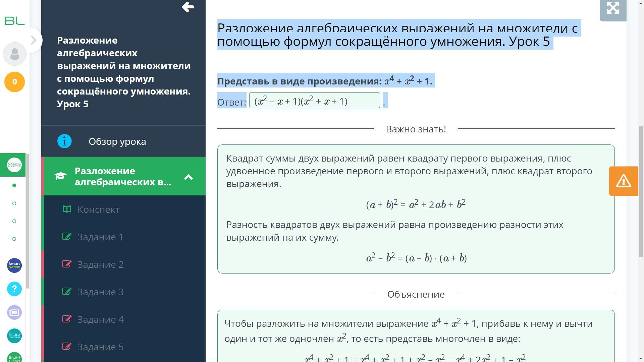Click the orange zero points badge
The width and height of the screenshot is (644, 362).
click(x=14, y=82)
